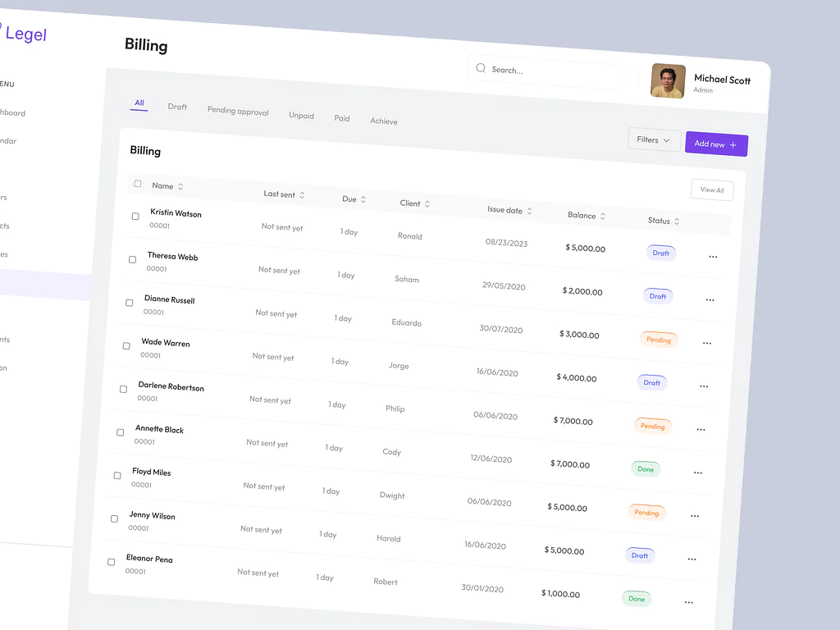
Task: Check the Theresa Webb row checkbox
Action: point(132,259)
